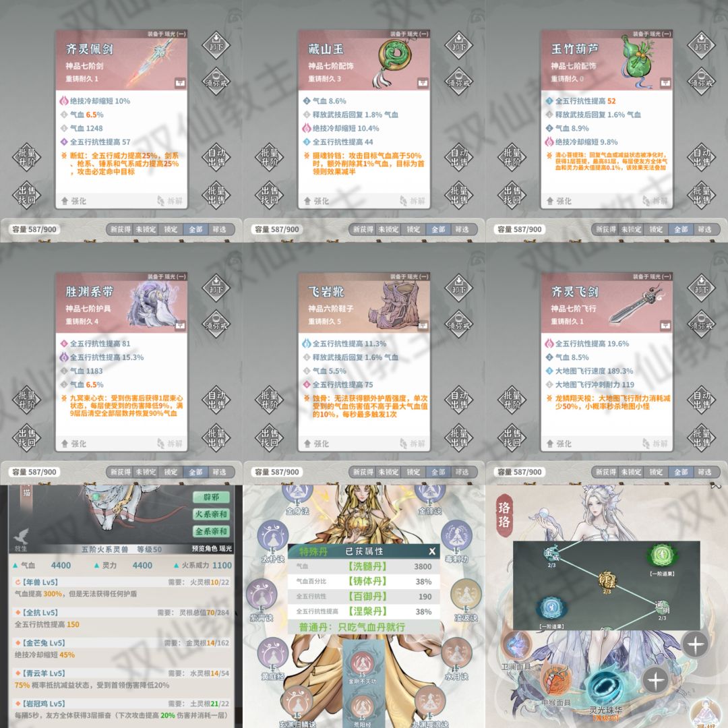The width and height of the screenshot is (728, 728).
Task: Open 须弥戒 beside the 藏山玉 card
Action: tap(459, 82)
